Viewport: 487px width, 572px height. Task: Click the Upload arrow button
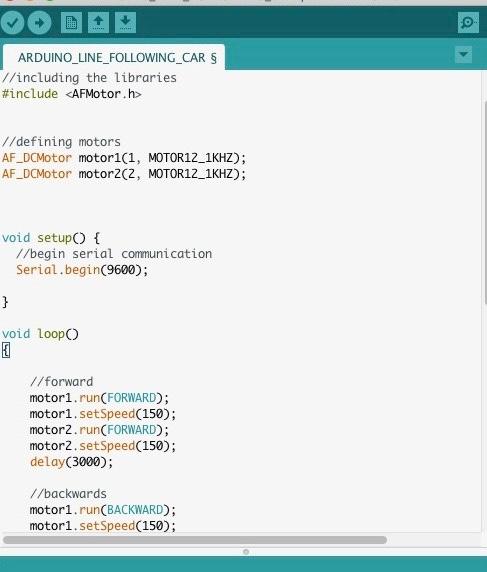coord(39,23)
